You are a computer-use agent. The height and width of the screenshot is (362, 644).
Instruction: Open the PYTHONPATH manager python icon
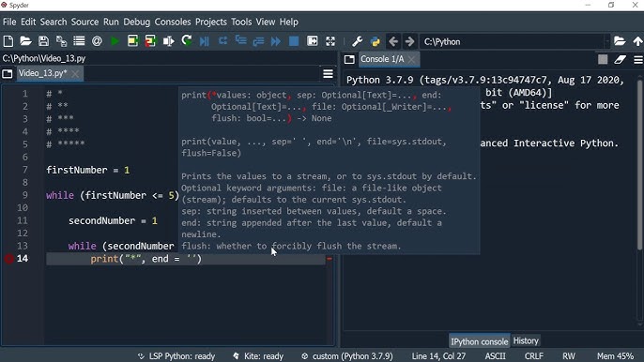[375, 41]
